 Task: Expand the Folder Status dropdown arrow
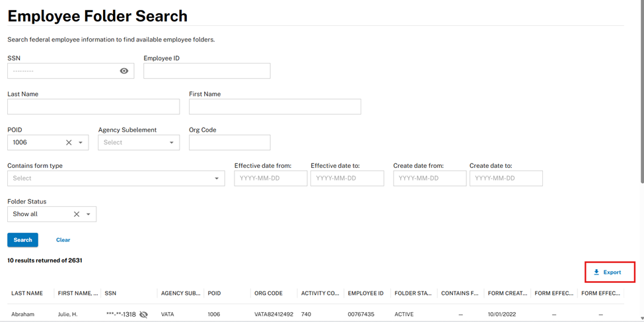tap(89, 214)
